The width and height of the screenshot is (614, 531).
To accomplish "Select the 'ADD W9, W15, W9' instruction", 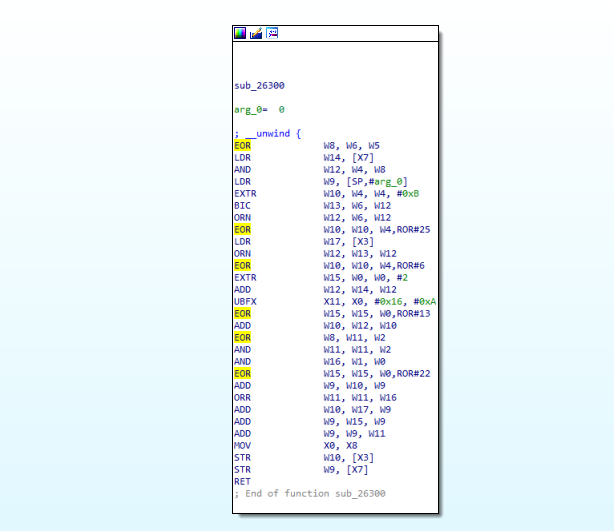I will (310, 422).
